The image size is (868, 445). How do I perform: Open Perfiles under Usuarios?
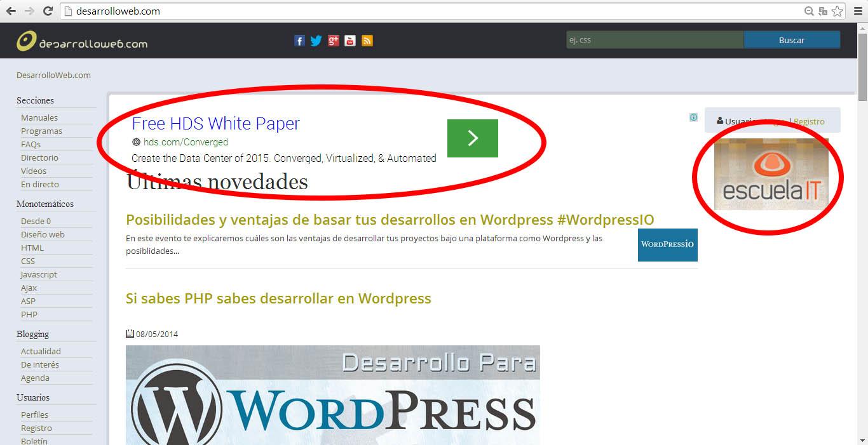[x=34, y=415]
